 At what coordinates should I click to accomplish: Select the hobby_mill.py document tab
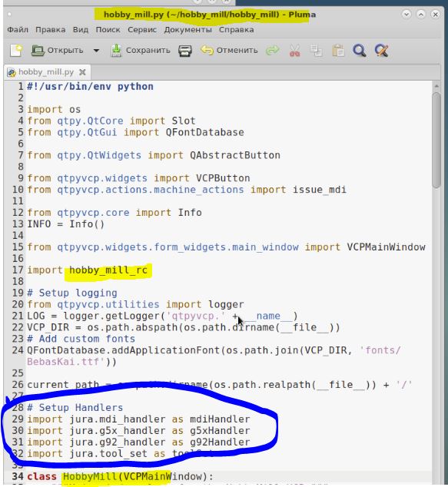pyautogui.click(x=46, y=72)
